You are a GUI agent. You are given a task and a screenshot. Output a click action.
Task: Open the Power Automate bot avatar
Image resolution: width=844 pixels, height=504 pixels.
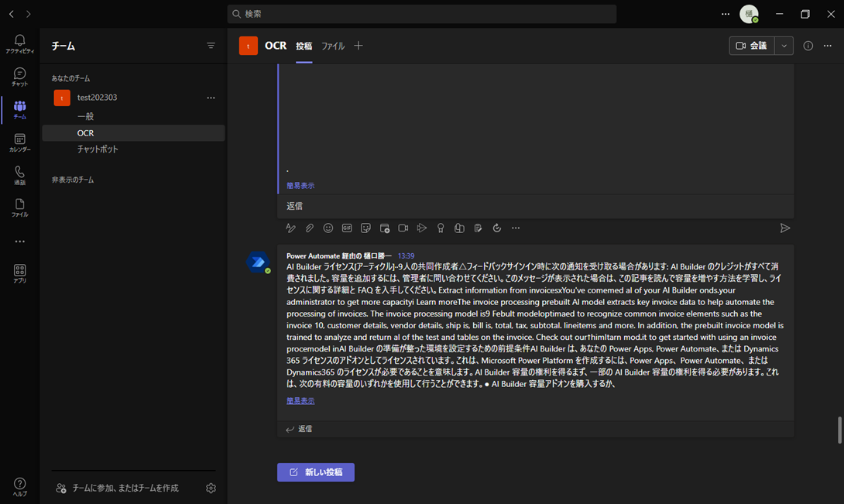(259, 262)
